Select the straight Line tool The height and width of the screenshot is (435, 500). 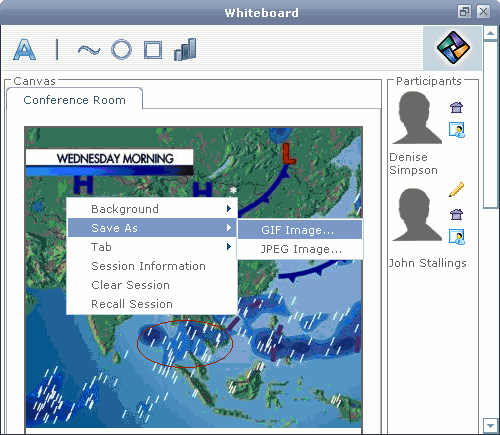pyautogui.click(x=57, y=49)
